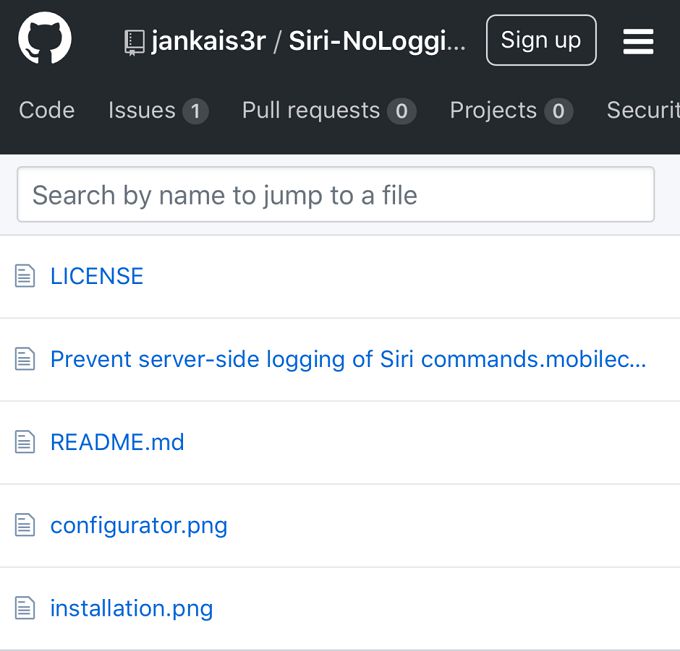Click the GitHub Octocat logo
This screenshot has width=680, height=651.
(45, 40)
